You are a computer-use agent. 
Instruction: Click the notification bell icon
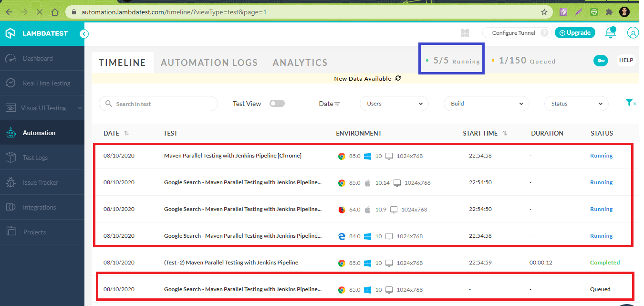coord(610,32)
